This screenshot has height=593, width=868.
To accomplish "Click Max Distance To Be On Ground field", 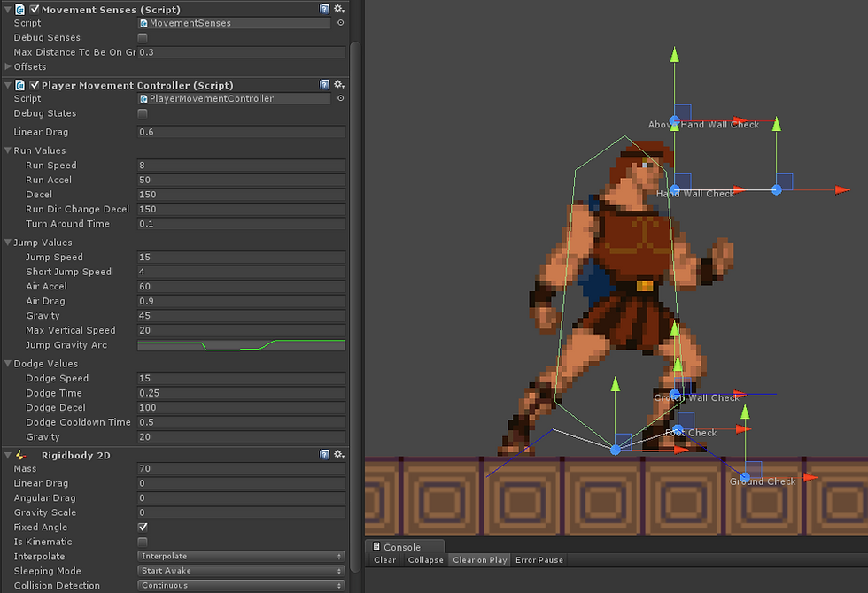I will tap(241, 52).
